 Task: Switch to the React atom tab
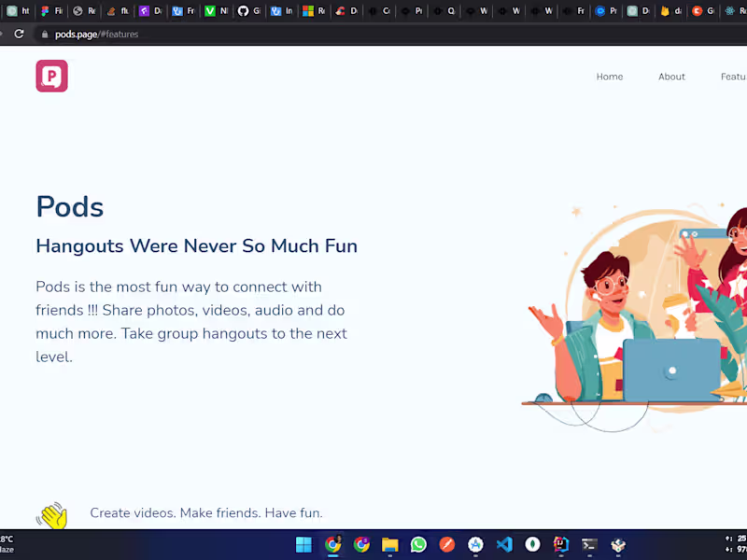click(735, 10)
